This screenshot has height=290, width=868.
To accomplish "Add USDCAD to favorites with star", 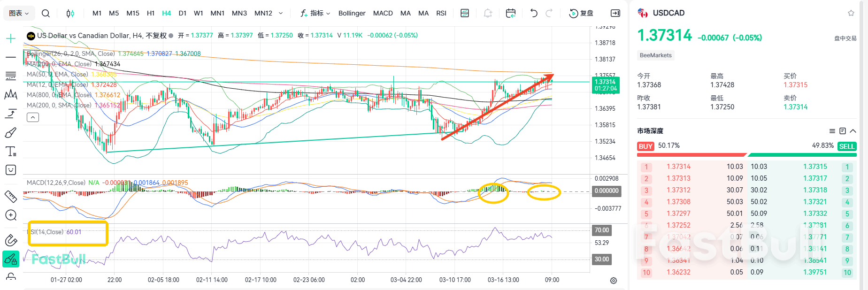I will [x=851, y=13].
